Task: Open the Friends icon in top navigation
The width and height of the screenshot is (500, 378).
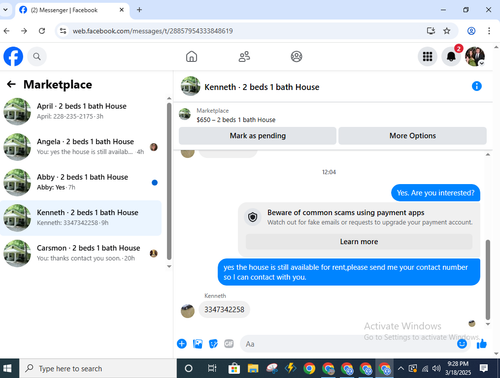Action: [x=244, y=56]
